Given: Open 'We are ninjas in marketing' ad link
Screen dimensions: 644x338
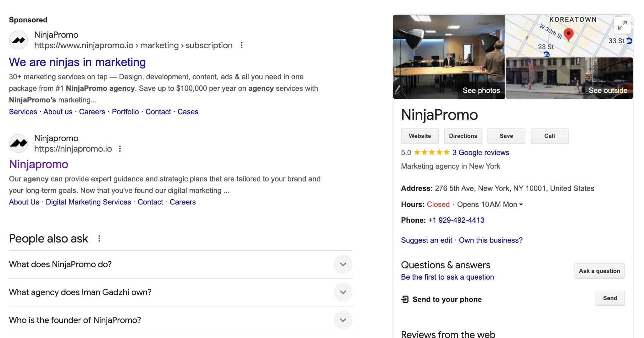Looking at the screenshot, I should pyautogui.click(x=77, y=62).
